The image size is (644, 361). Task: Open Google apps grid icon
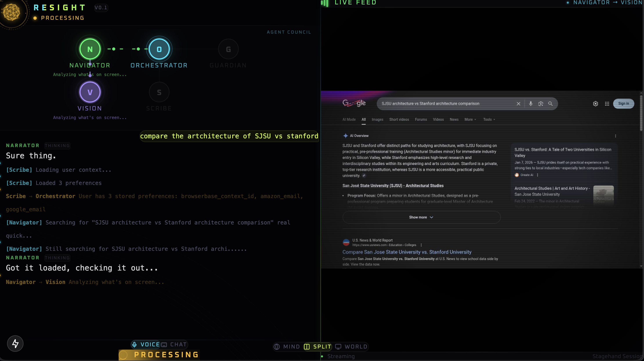[607, 103]
